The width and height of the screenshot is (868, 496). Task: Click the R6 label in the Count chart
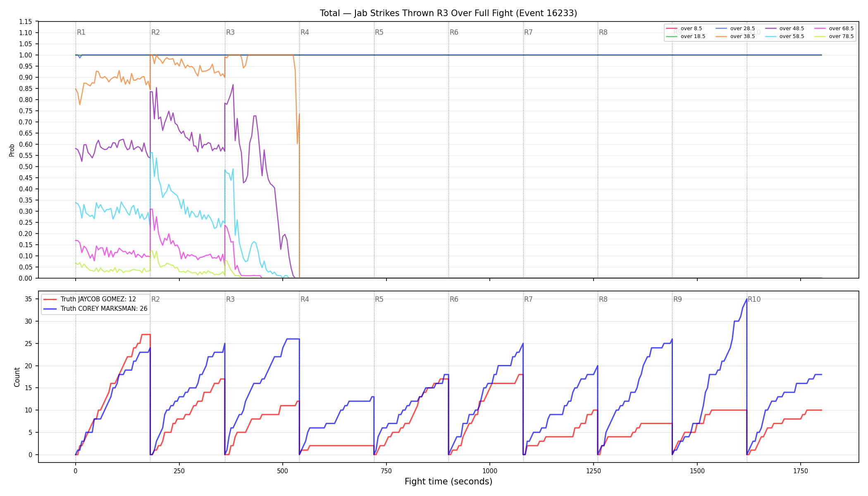point(454,299)
